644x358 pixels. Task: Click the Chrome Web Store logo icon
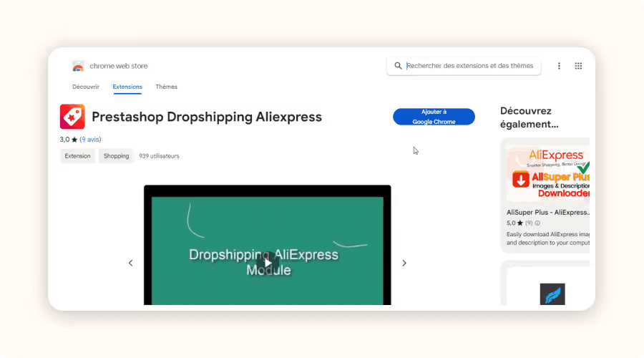coord(78,66)
